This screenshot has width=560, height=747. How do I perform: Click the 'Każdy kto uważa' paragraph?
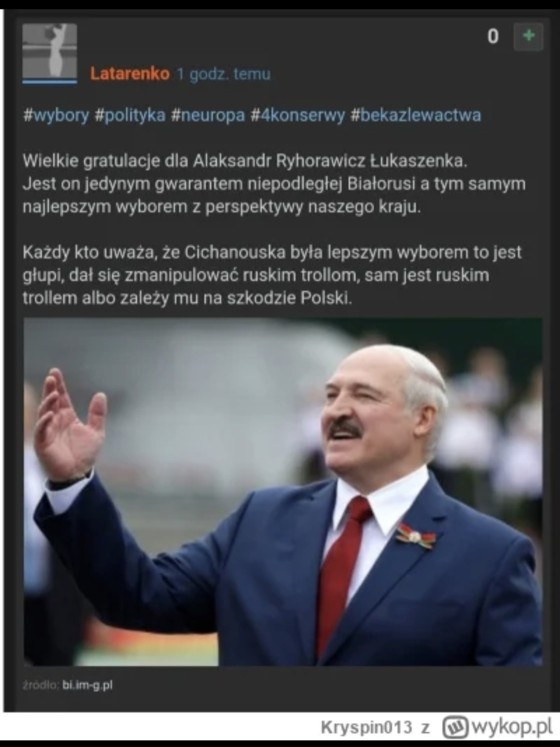click(272, 275)
